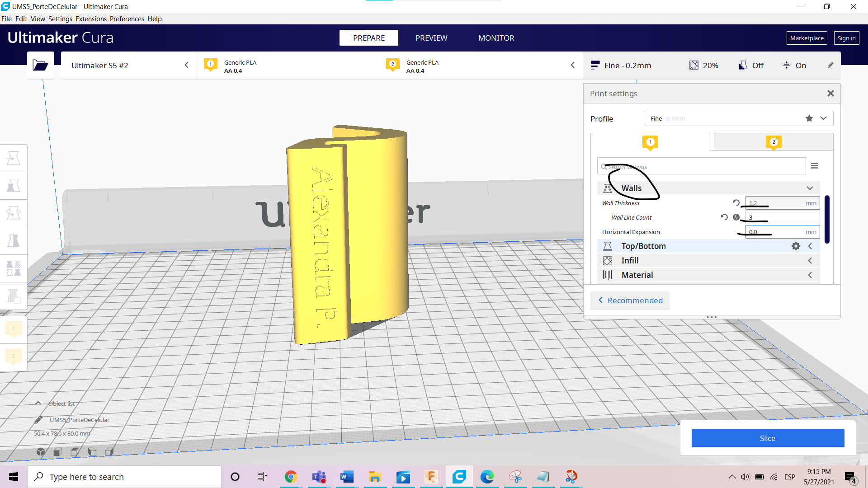Collapse the material configuration panel chevron

(572, 65)
